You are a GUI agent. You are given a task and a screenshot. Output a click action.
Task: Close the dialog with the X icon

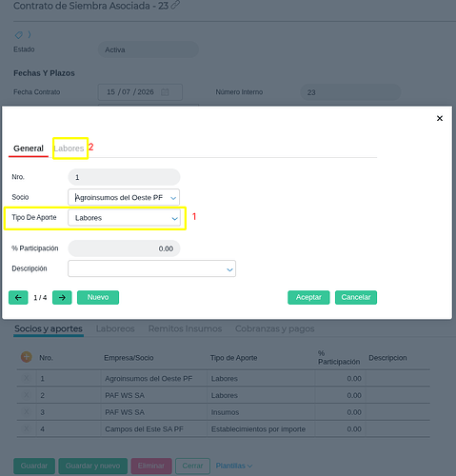[x=440, y=118]
